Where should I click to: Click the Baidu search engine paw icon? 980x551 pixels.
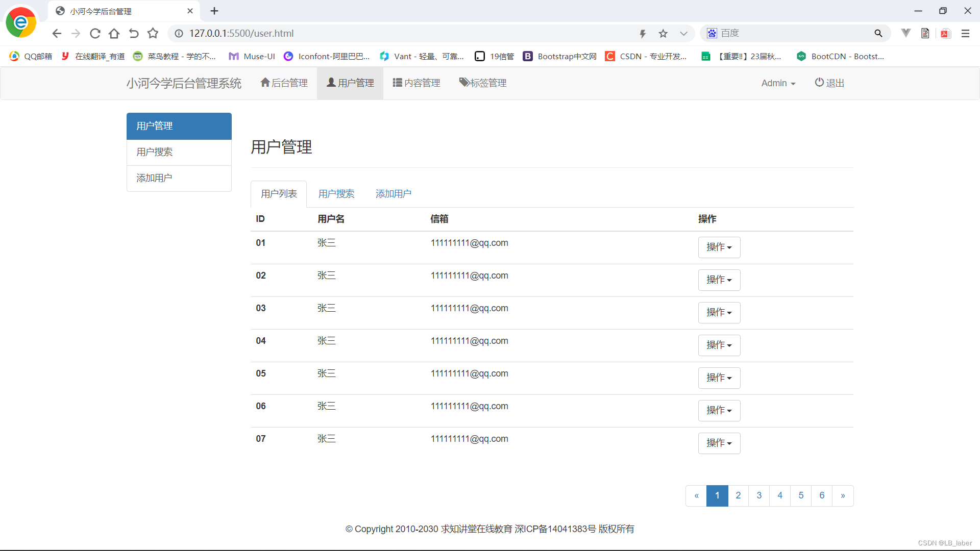click(x=712, y=33)
